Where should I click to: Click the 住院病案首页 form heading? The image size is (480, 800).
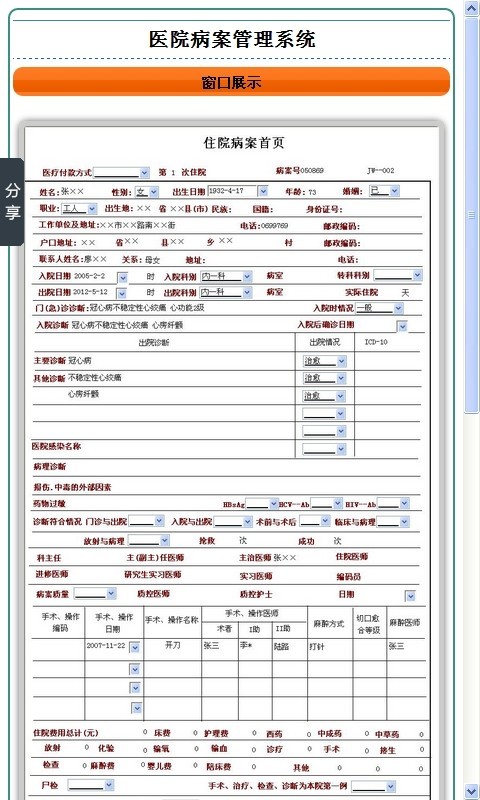(244, 143)
